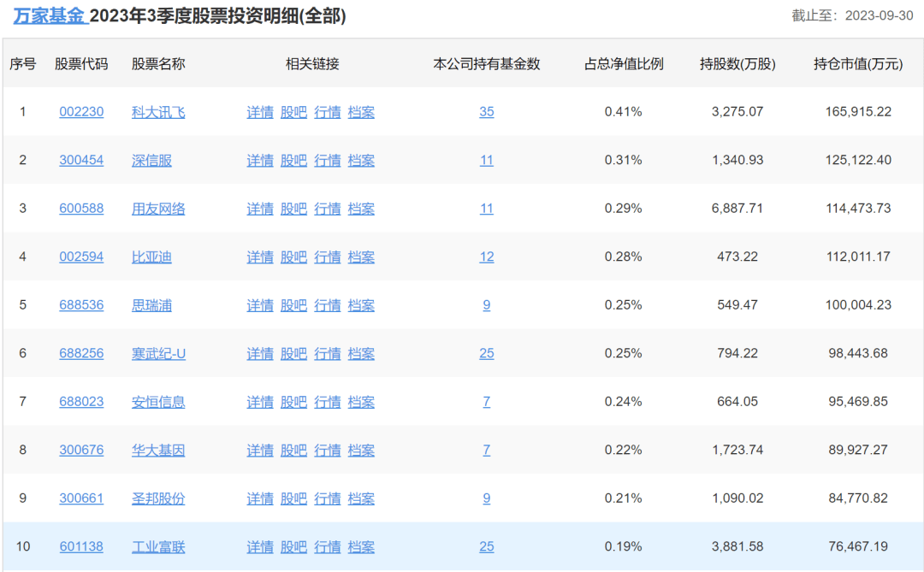
Task: Click 寒武纪-U stock name
Action: pyautogui.click(x=158, y=354)
